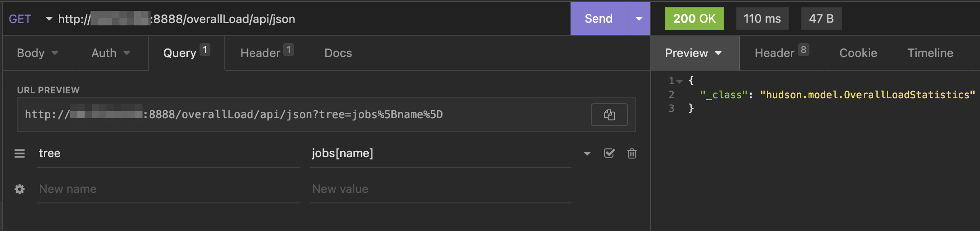This screenshot has height=231, width=980.
Task: Open the dropdown next to jobs[name] value
Action: click(x=587, y=154)
